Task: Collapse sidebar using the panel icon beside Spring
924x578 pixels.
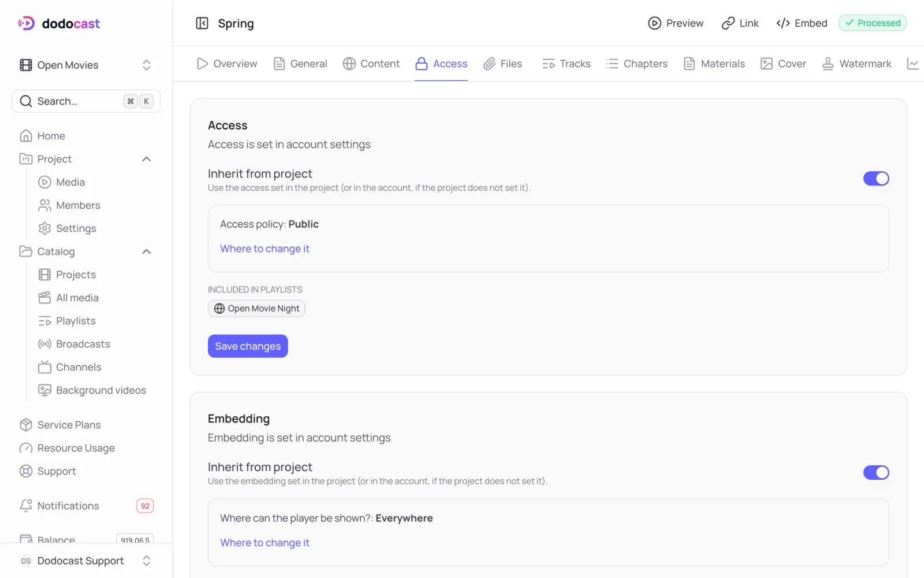Action: tap(202, 23)
